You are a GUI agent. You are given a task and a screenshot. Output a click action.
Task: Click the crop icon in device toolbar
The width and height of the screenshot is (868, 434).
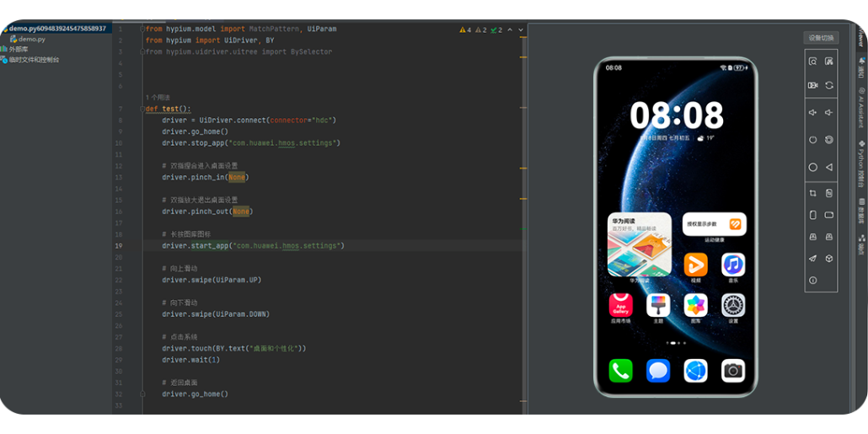pyautogui.click(x=812, y=193)
